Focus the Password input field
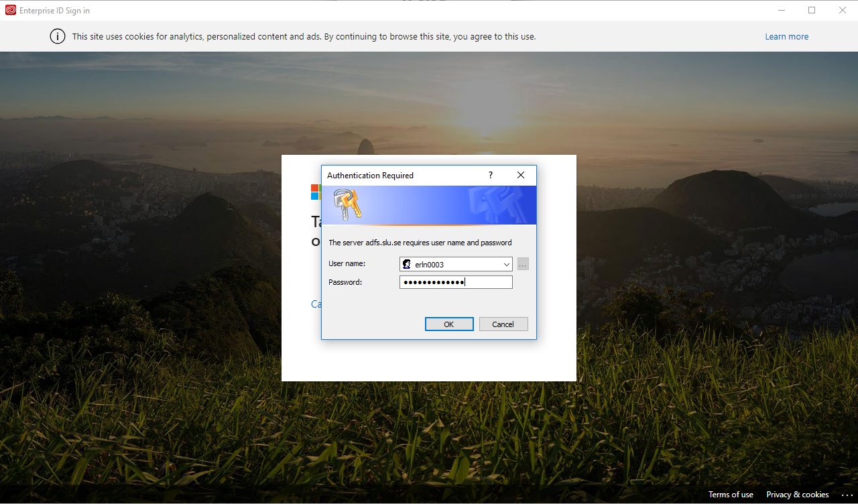This screenshot has height=504, width=858. pos(456,282)
